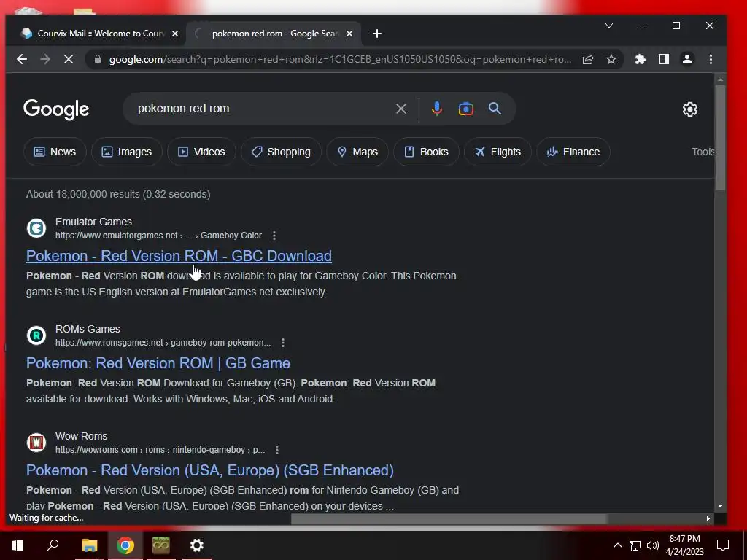Toggle Chrome side panel

tap(664, 59)
